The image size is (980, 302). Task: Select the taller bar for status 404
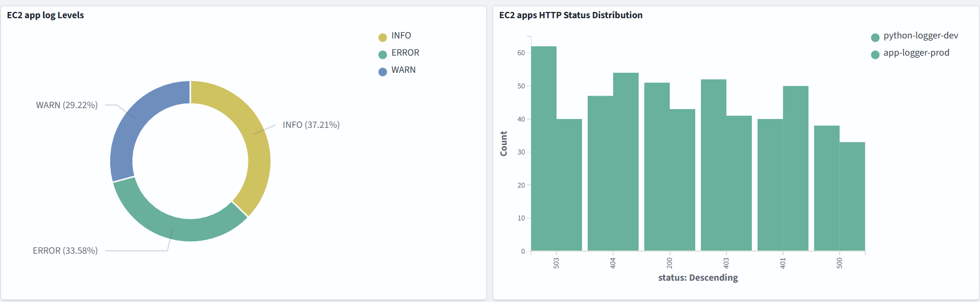(x=626, y=161)
